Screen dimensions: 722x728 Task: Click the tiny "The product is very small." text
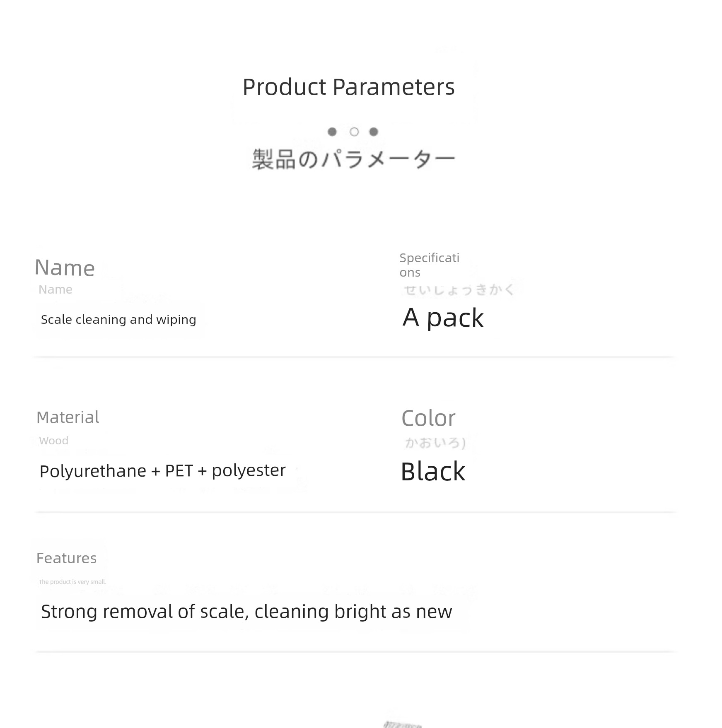point(72,582)
